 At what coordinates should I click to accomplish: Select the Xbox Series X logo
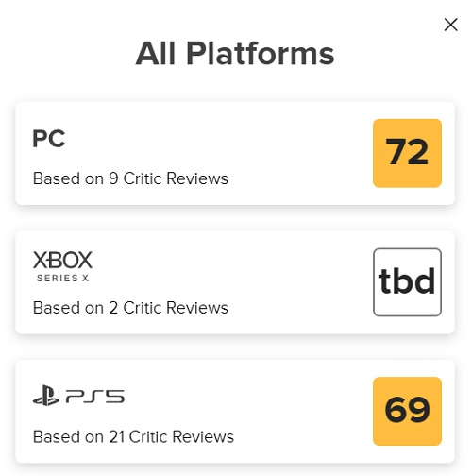[x=62, y=266]
